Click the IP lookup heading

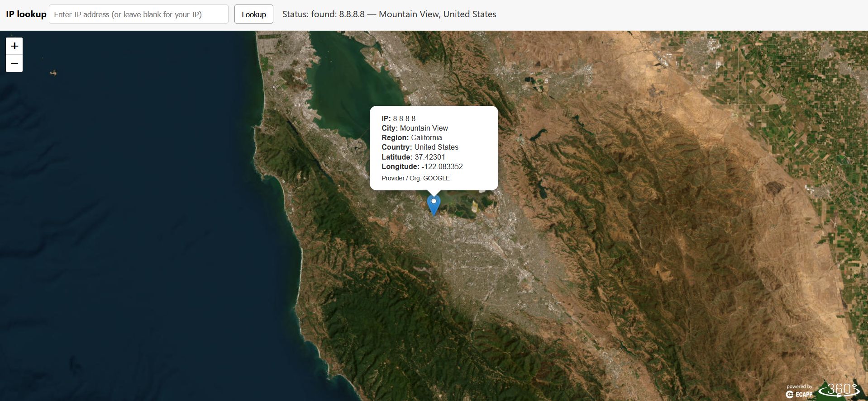click(26, 14)
